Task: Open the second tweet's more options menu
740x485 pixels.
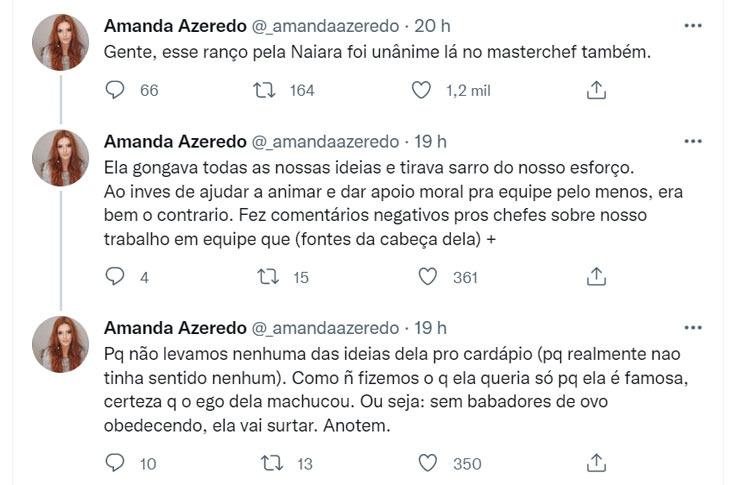Action: [692, 142]
